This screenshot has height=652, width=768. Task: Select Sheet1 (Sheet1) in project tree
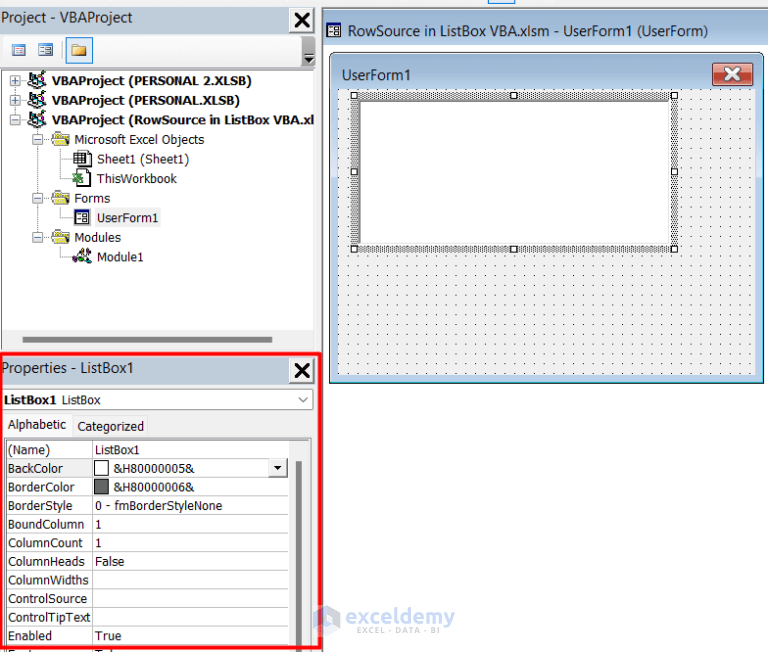[143, 159]
